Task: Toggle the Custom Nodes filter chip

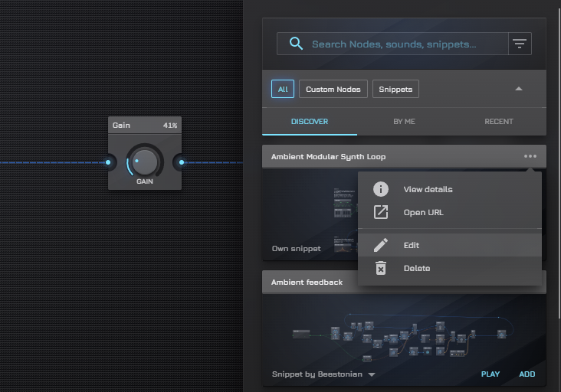Action: tap(333, 89)
